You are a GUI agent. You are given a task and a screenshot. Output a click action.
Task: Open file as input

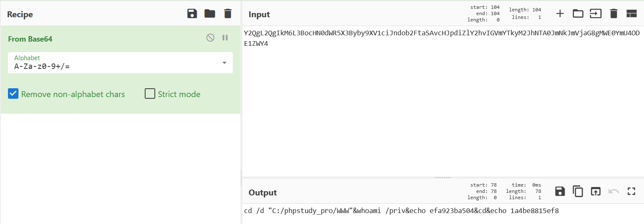[x=596, y=13]
